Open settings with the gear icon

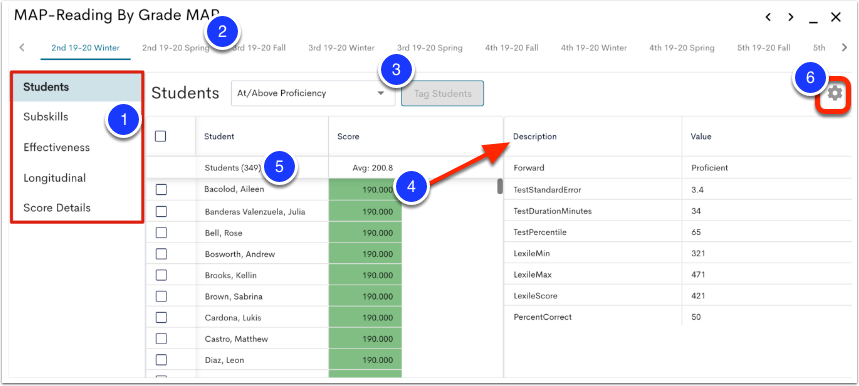[834, 93]
